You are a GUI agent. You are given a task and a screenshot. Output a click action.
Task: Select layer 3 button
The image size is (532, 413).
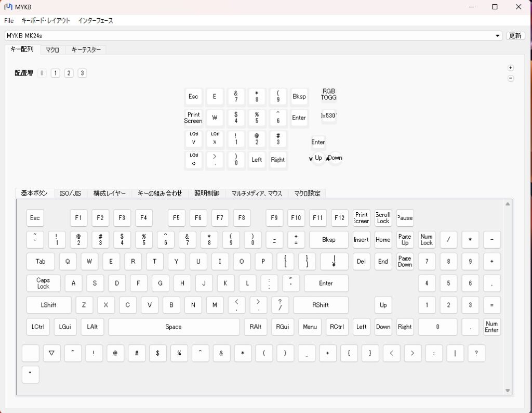pyautogui.click(x=82, y=73)
